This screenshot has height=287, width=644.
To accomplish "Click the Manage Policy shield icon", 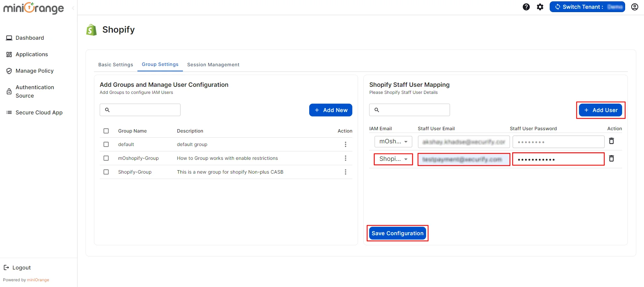I will coord(9,71).
